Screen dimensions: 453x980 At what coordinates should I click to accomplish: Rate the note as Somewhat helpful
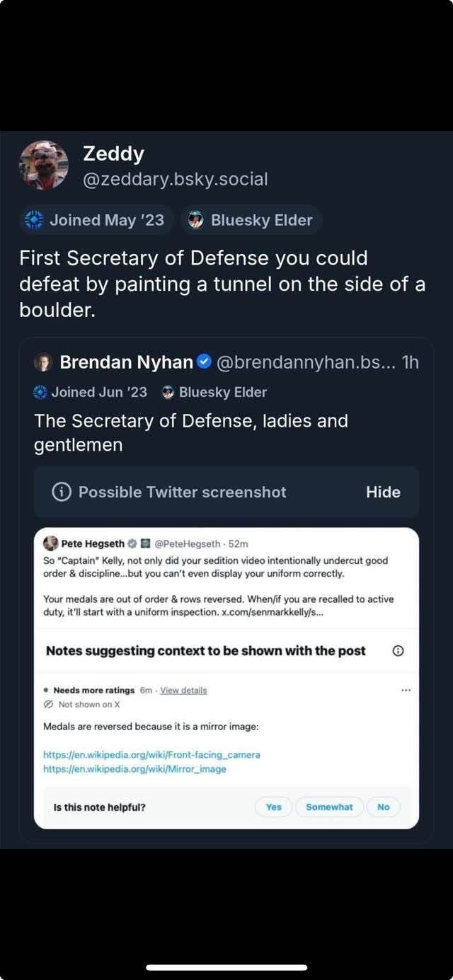click(329, 807)
